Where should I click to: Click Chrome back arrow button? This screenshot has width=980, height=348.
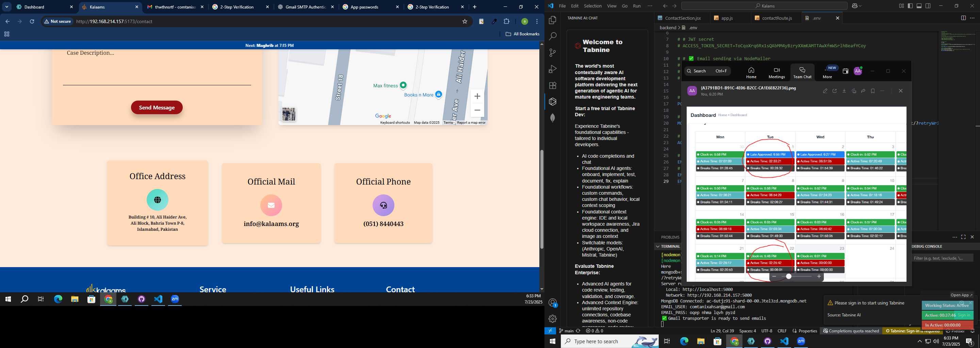pyautogui.click(x=7, y=22)
